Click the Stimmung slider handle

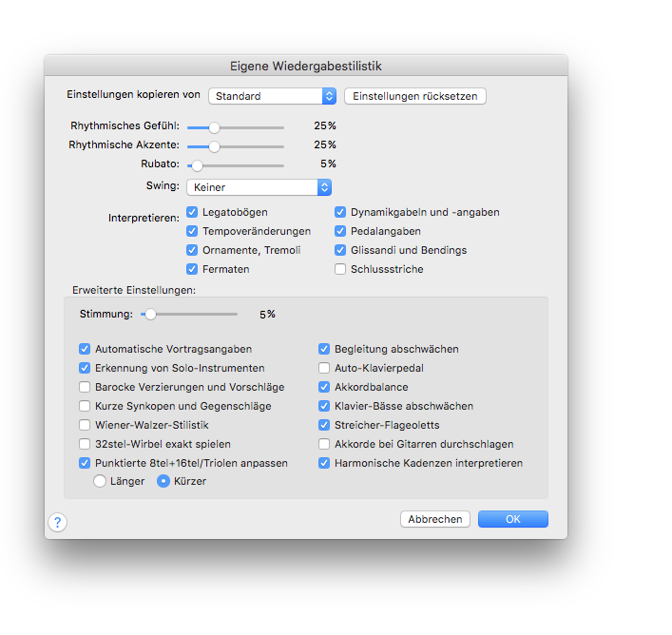click(150, 314)
